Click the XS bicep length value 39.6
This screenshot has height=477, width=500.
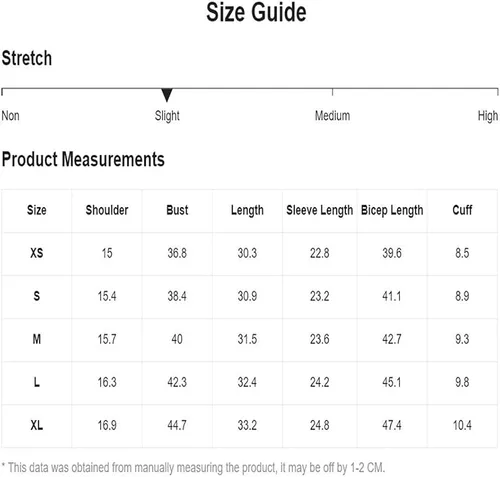click(392, 253)
